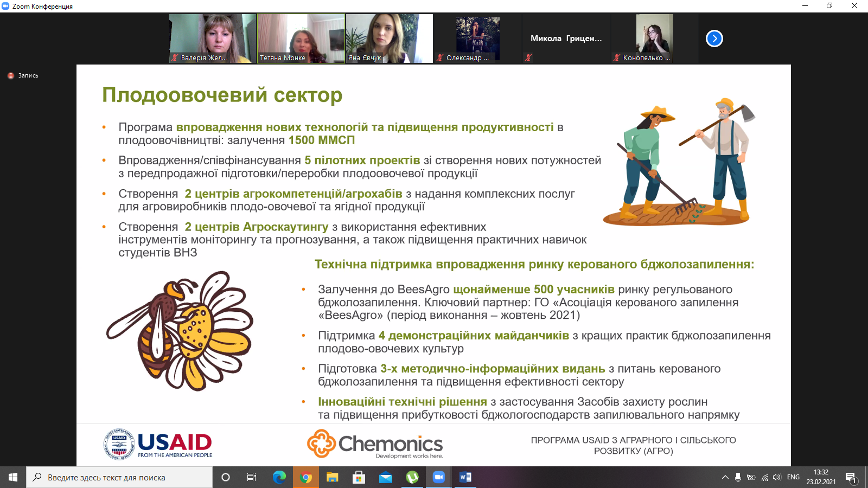868x488 pixels.
Task: Click the Zoom app icon in title bar
Action: coord(6,6)
